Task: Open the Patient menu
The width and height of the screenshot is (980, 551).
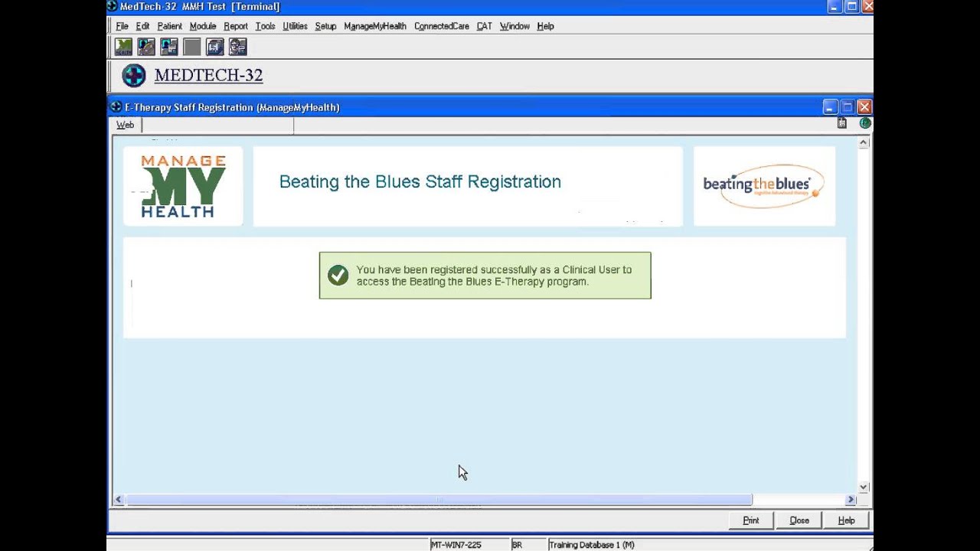Action: [x=169, y=26]
